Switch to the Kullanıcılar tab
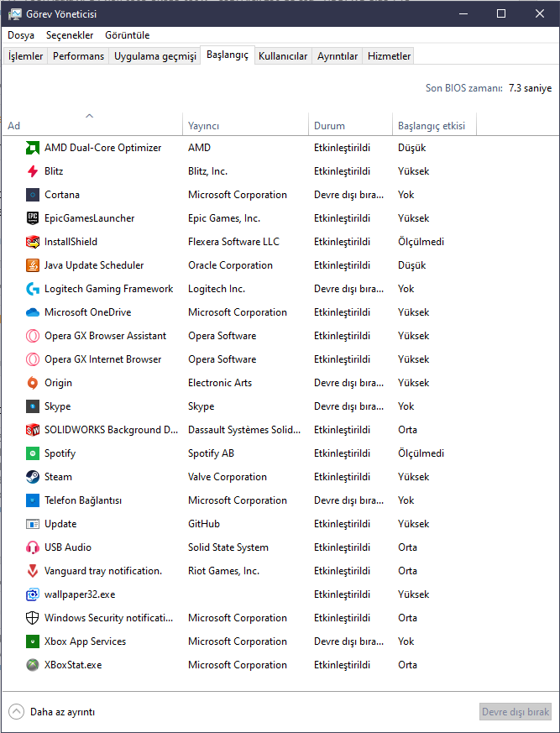Image resolution: width=560 pixels, height=733 pixels. click(283, 56)
